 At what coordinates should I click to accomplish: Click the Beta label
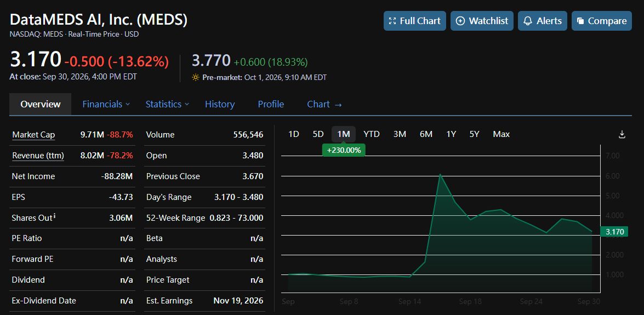tap(155, 238)
